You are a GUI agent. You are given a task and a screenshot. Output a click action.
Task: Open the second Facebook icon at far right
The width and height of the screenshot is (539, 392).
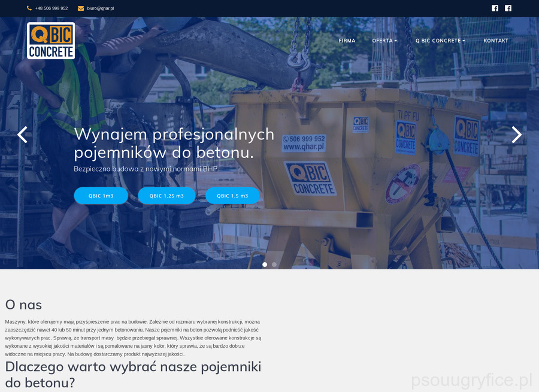(508, 8)
